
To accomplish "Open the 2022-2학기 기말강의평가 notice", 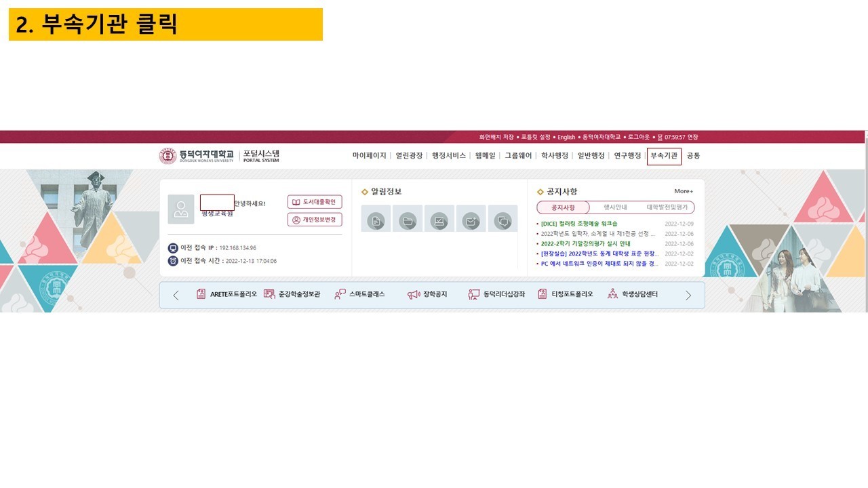I will pos(585,244).
